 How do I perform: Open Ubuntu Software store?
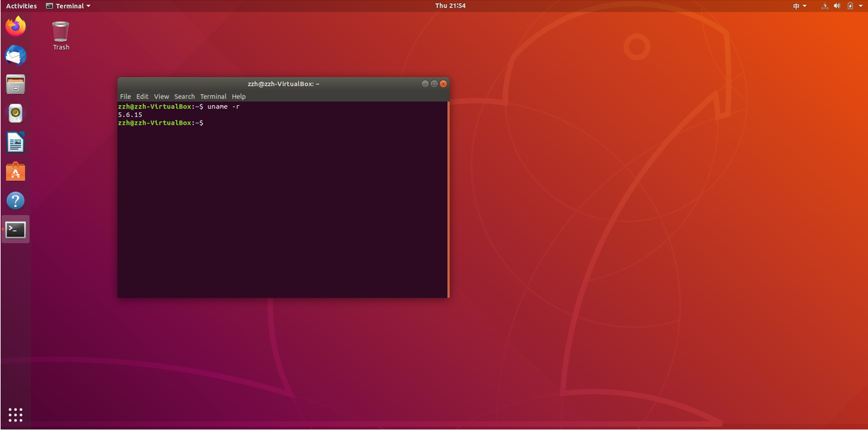[15, 171]
